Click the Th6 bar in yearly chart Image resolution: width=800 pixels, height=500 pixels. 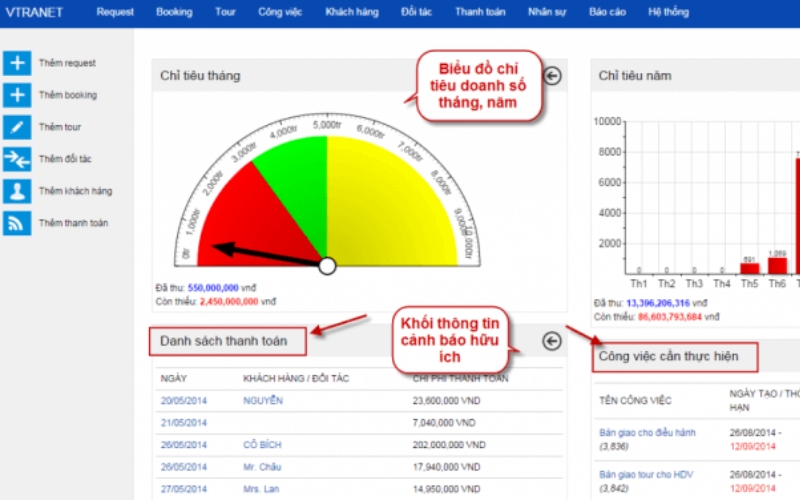777,265
